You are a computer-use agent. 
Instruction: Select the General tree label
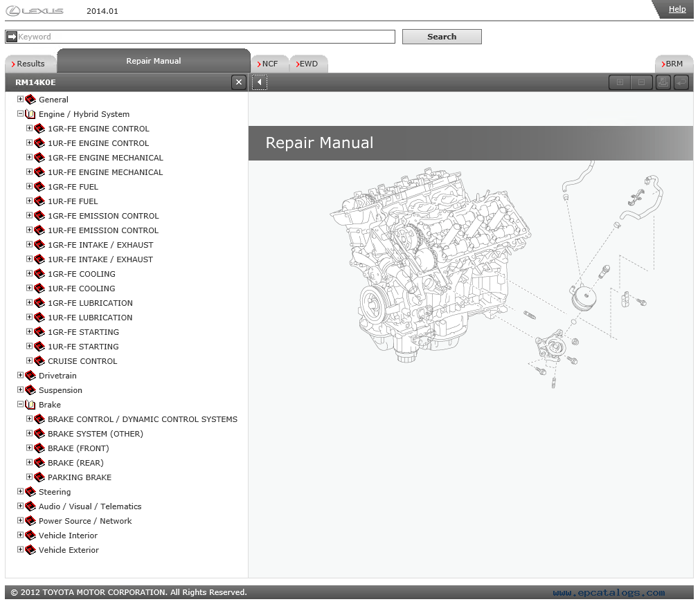coord(53,100)
